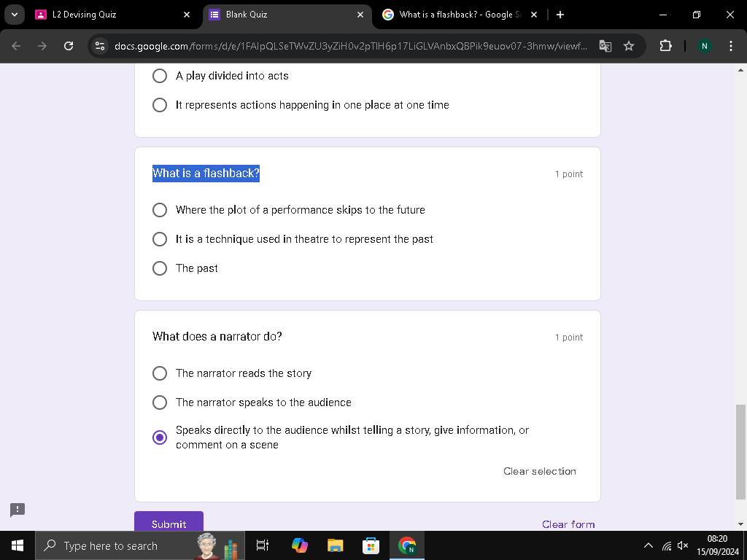Select 'It represents actions happening in one place' option

pos(160,105)
